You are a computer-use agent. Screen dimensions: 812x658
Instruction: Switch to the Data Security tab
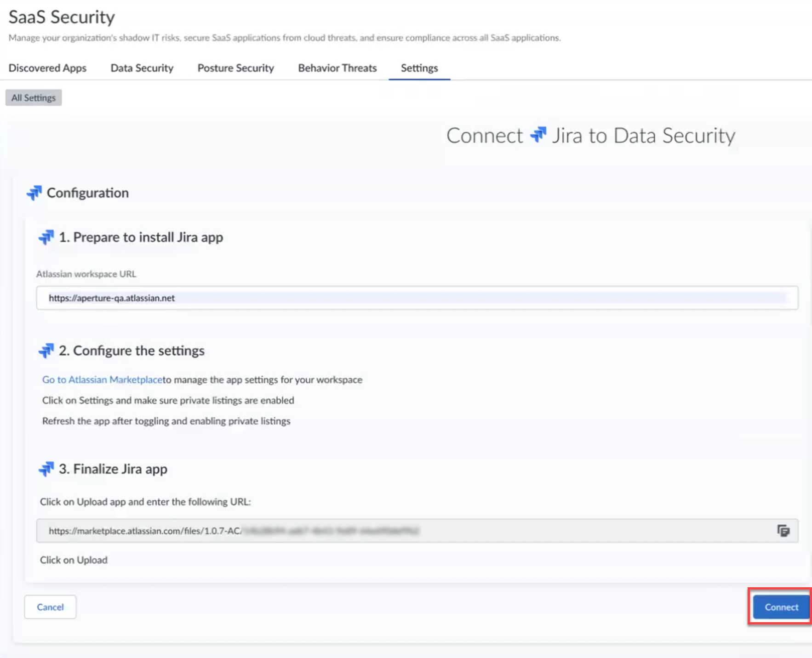pos(142,68)
